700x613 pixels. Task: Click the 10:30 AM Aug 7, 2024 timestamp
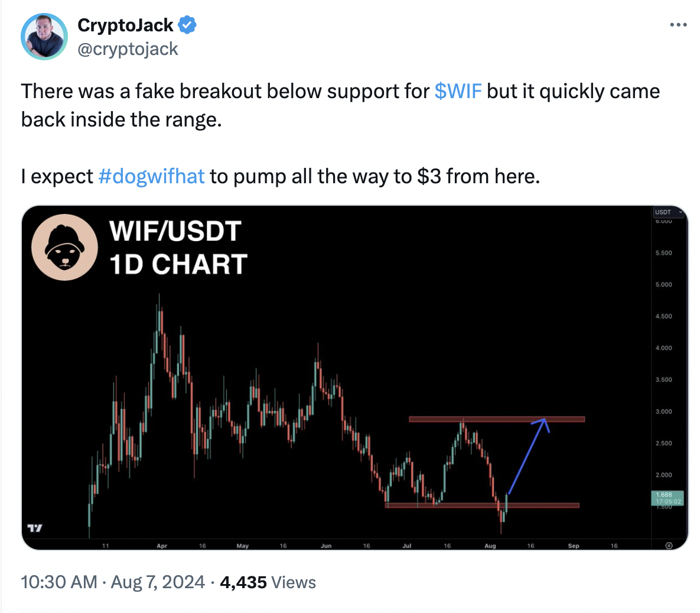tap(113, 582)
